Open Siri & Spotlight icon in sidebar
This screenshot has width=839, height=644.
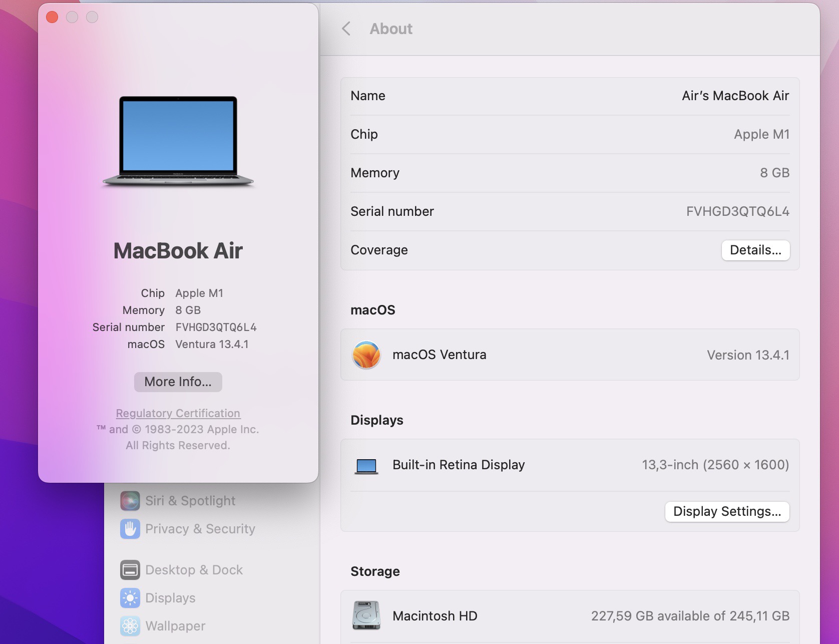pyautogui.click(x=130, y=501)
